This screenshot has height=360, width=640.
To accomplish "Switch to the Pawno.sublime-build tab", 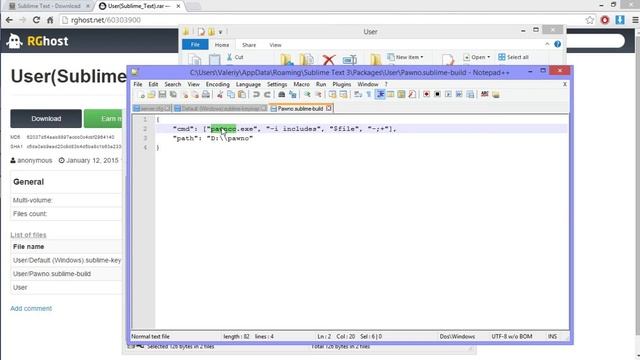I will point(300,109).
